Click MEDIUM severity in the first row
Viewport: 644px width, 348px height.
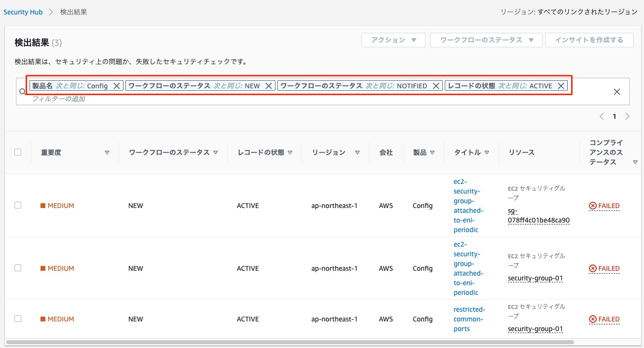point(57,206)
